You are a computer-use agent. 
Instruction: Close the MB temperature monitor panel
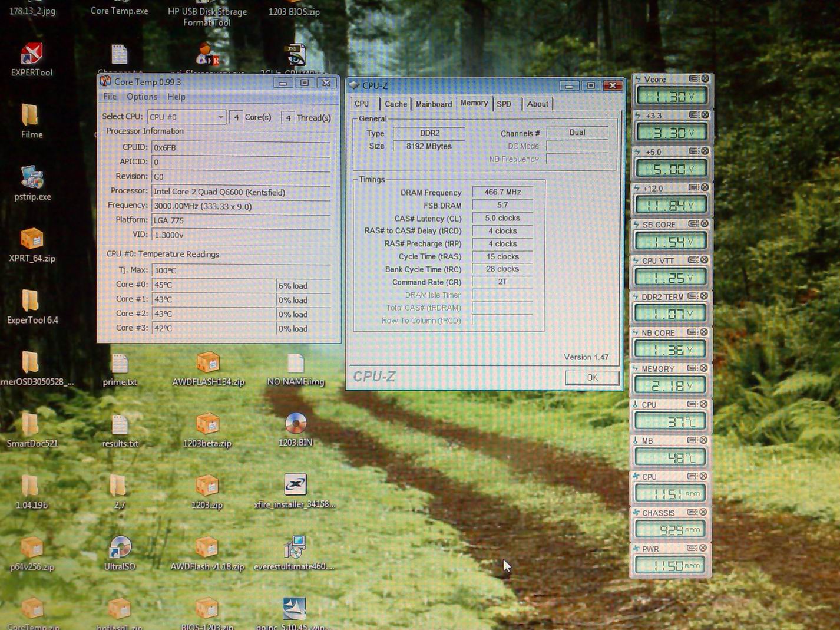click(x=704, y=440)
